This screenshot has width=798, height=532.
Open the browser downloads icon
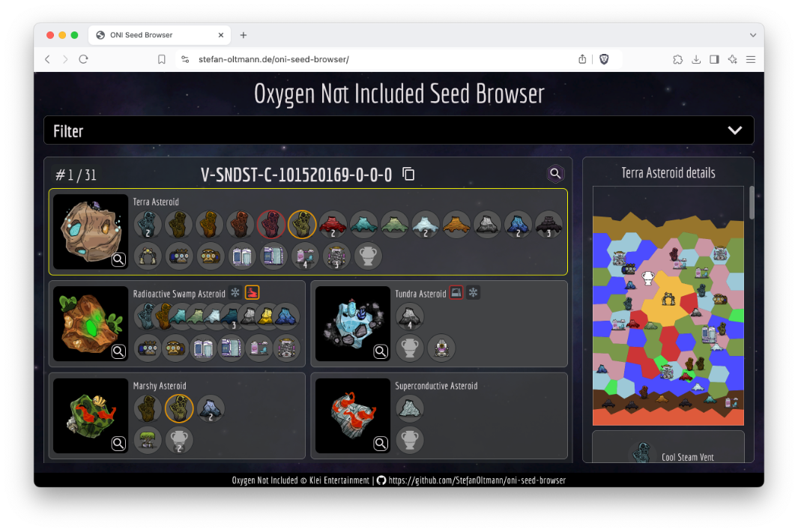[695, 59]
